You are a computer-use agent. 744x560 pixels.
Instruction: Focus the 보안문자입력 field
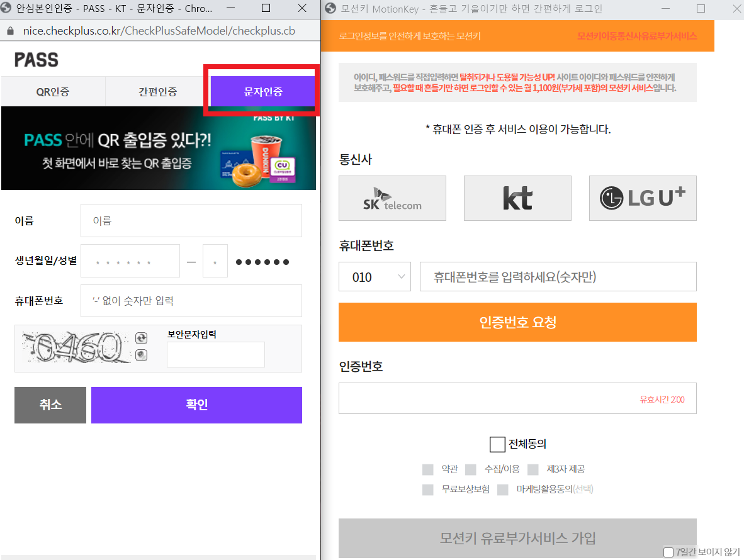click(215, 354)
